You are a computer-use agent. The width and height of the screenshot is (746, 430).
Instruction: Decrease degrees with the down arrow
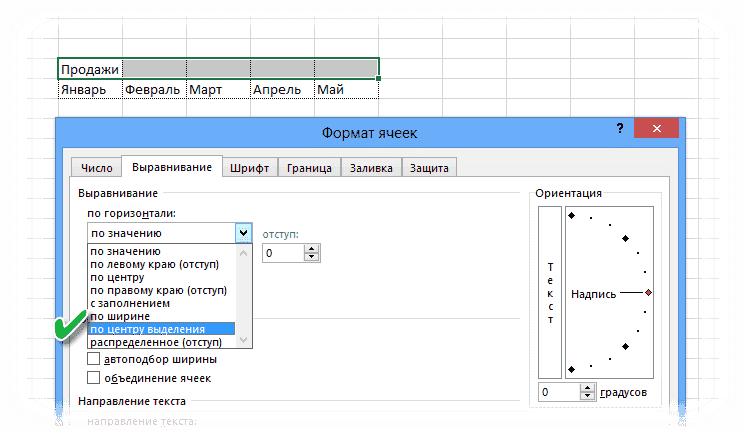(x=588, y=396)
